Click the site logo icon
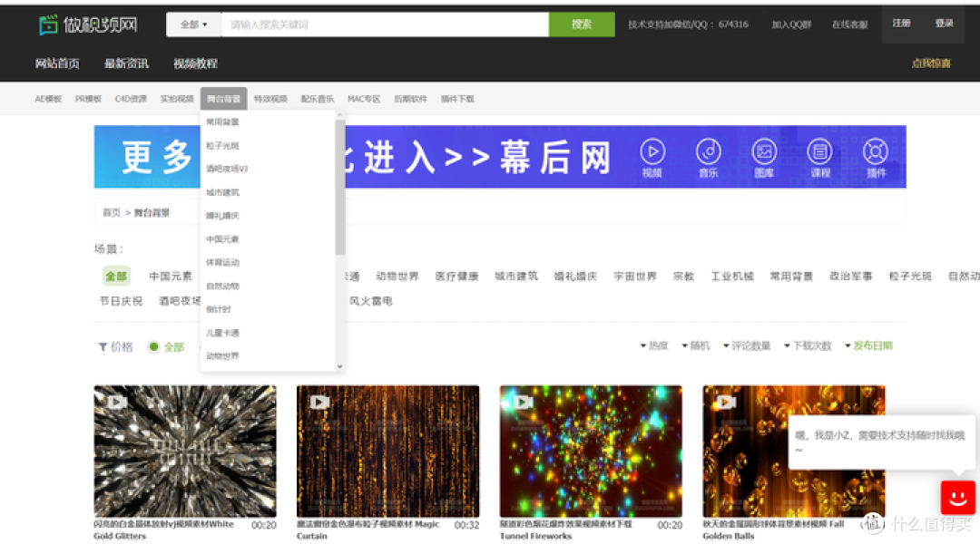The image size is (980, 544). (48, 25)
